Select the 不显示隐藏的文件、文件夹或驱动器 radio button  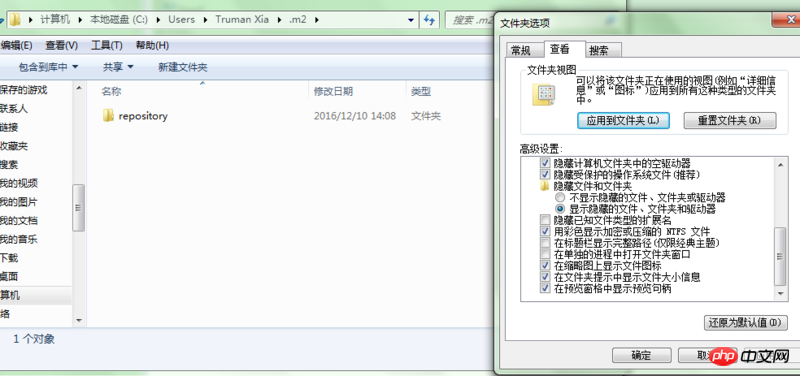pos(560,197)
